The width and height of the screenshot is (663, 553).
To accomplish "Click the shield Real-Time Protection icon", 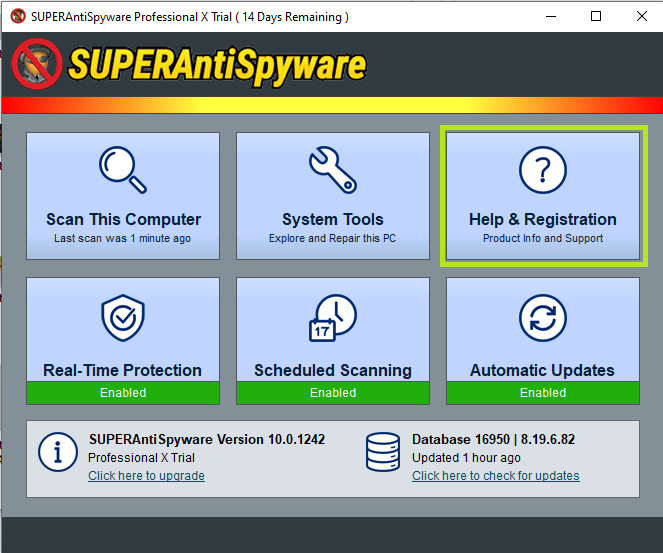I will tap(123, 318).
